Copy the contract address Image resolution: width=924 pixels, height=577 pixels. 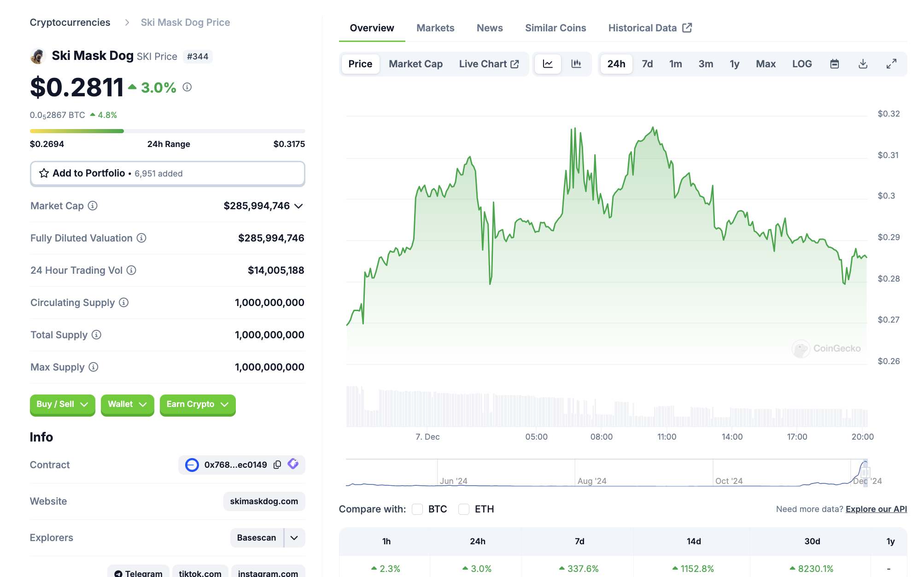click(x=277, y=465)
